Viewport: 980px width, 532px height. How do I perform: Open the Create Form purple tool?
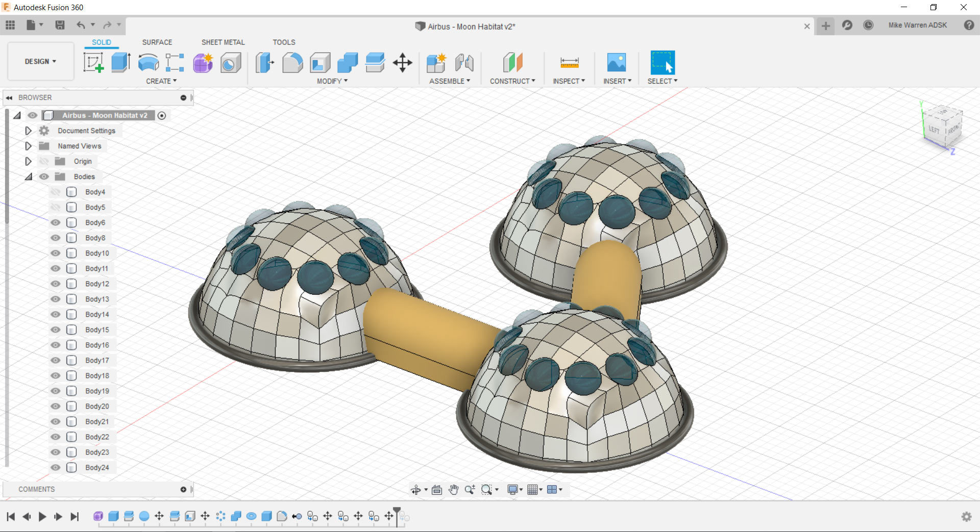[203, 63]
